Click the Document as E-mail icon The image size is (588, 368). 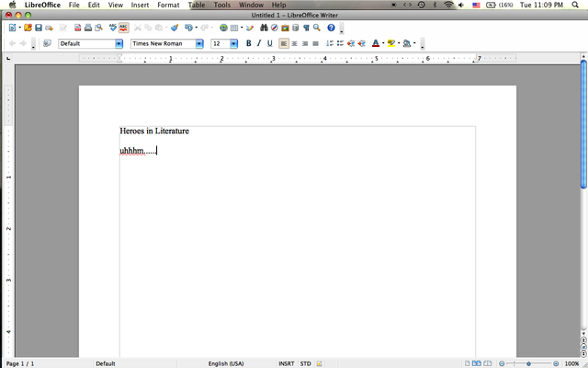(x=49, y=28)
